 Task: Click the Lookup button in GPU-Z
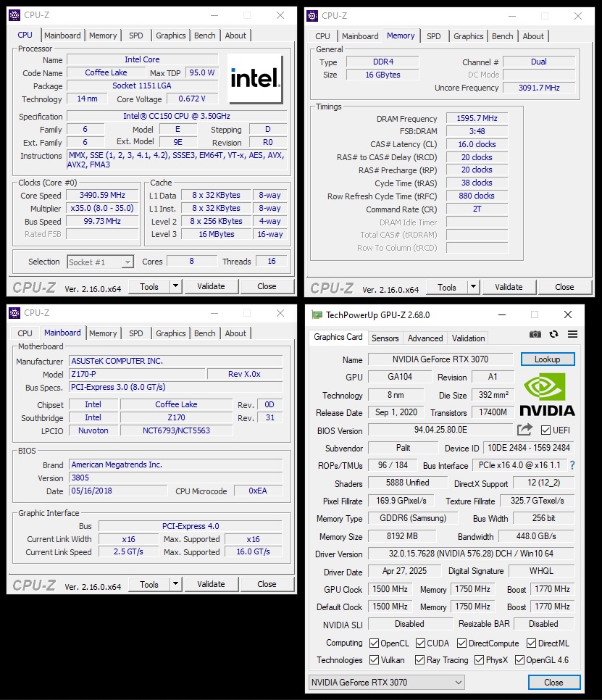(548, 359)
